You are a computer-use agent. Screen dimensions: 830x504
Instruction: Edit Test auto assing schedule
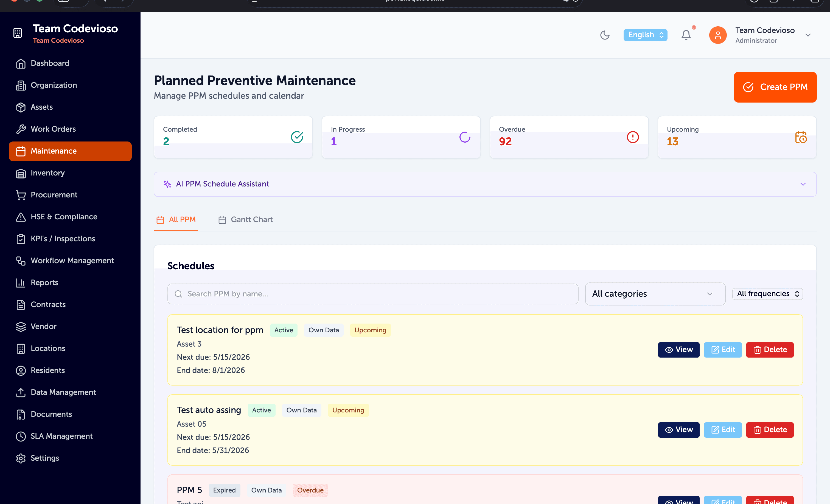pos(722,430)
